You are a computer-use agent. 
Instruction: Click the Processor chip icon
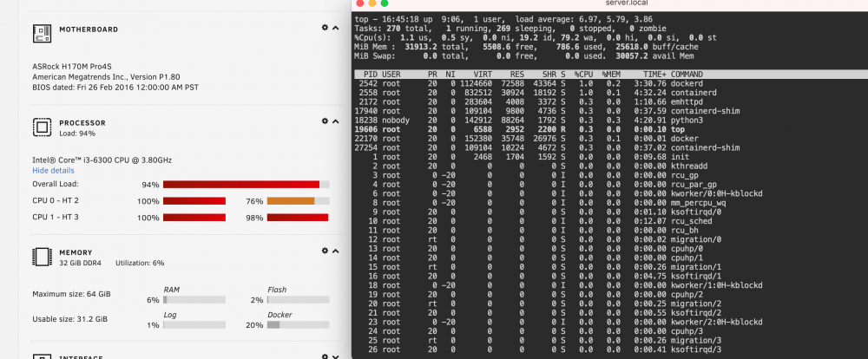coord(42,127)
